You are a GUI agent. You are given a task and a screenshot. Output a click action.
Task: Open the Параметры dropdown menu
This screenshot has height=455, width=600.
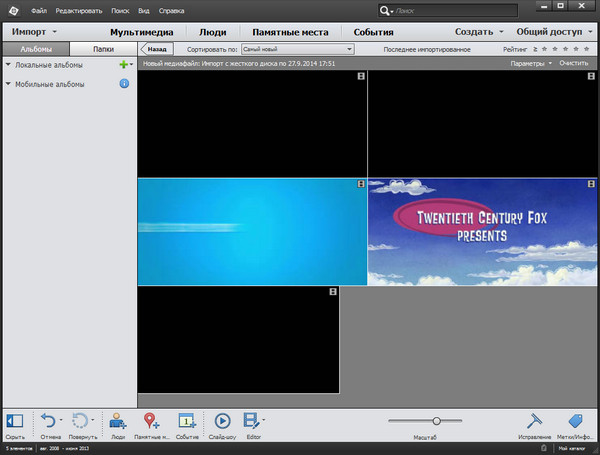[530, 63]
